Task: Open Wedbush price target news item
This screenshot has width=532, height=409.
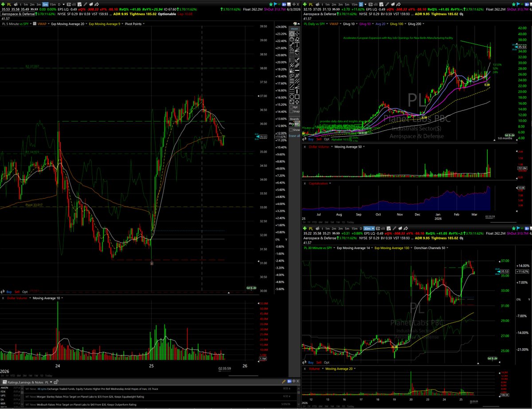Action: coord(86,404)
